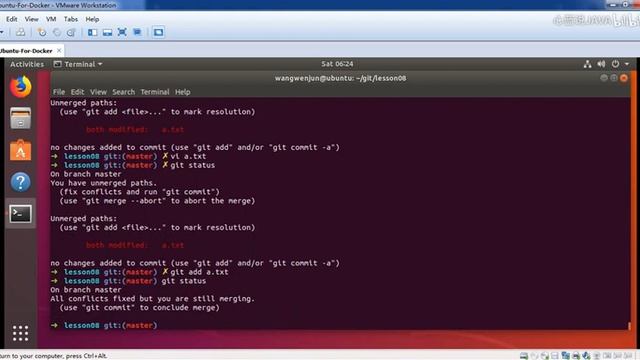Open the terminal Help menu

[x=182, y=92]
